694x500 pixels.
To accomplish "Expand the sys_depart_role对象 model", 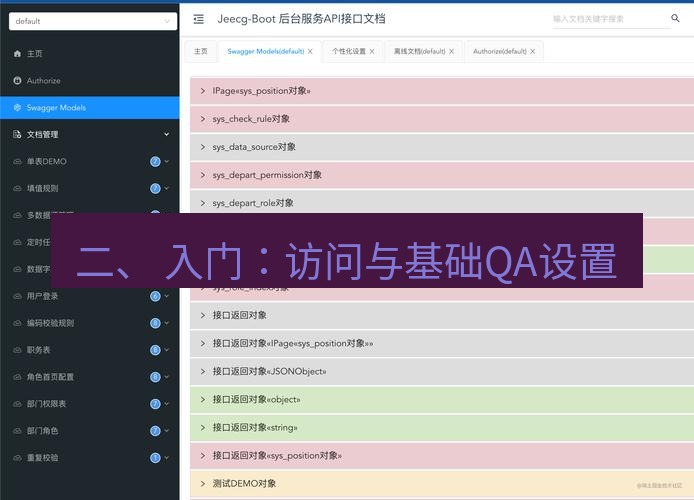I will (442, 203).
